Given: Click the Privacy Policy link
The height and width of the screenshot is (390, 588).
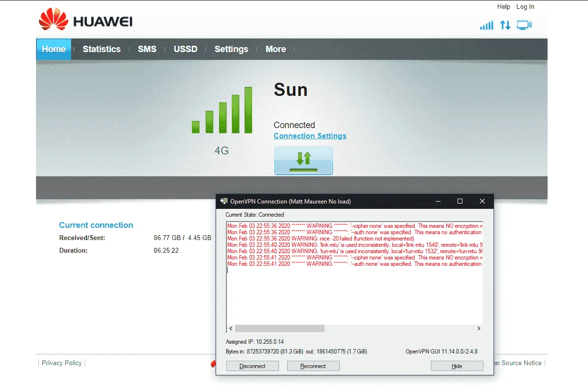Looking at the screenshot, I should [62, 363].
